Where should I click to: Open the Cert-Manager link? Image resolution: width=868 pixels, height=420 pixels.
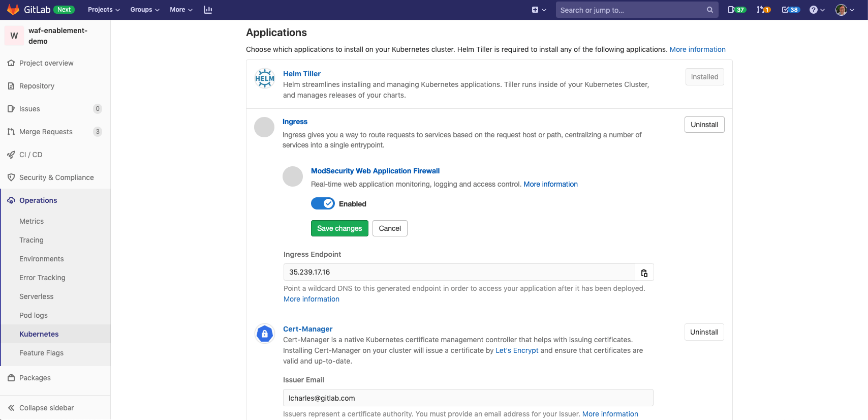(307, 329)
